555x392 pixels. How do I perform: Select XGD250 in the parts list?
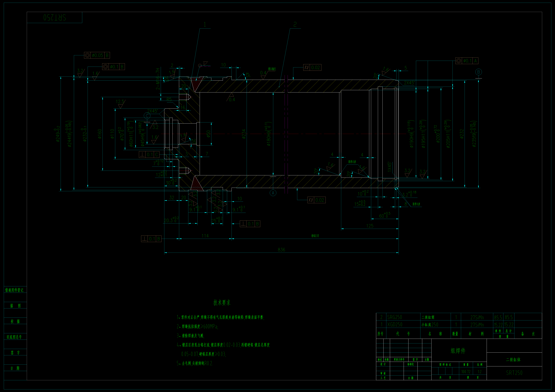(x=395, y=325)
